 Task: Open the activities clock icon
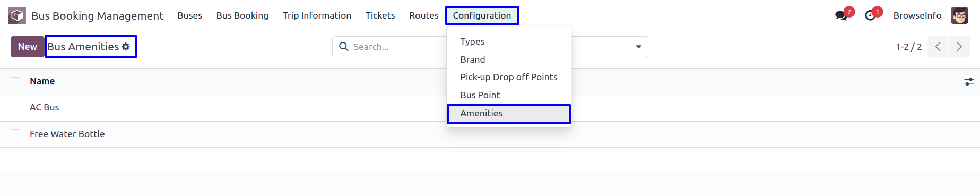pos(870,16)
